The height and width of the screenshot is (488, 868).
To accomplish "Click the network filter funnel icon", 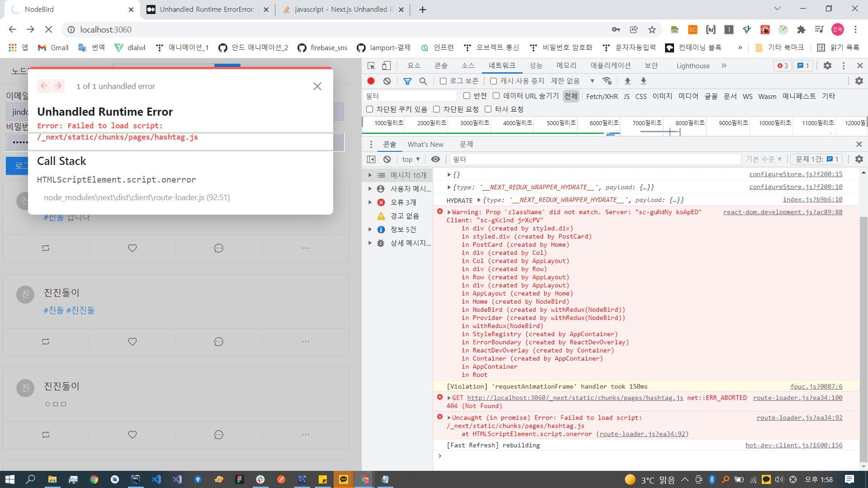I will point(407,81).
